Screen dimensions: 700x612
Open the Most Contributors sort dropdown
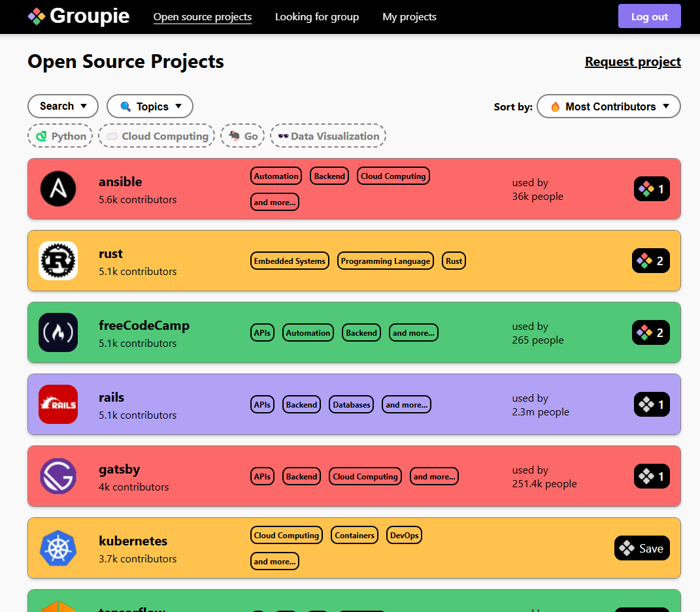tap(609, 106)
